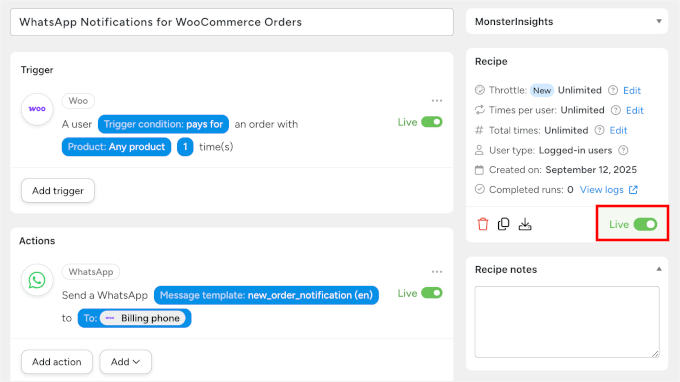Click inside the Recipe notes textarea
This screenshot has width=680, height=382.
point(567,322)
